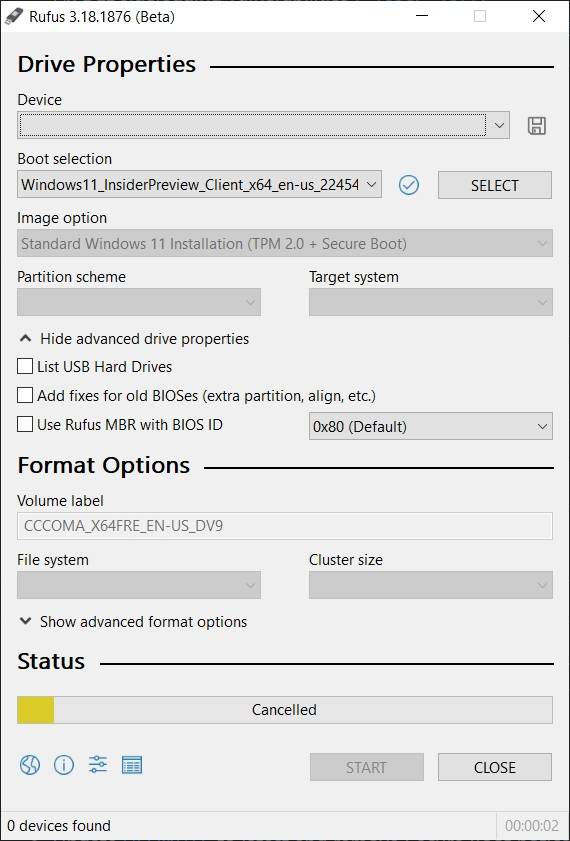Show the log window icon
This screenshot has height=841, width=570.
click(132, 765)
